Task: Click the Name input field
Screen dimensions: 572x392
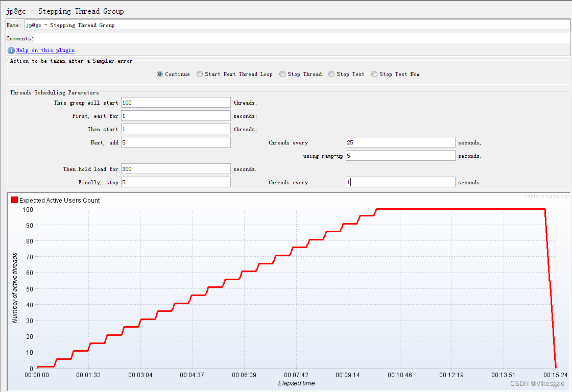Action: click(x=297, y=25)
